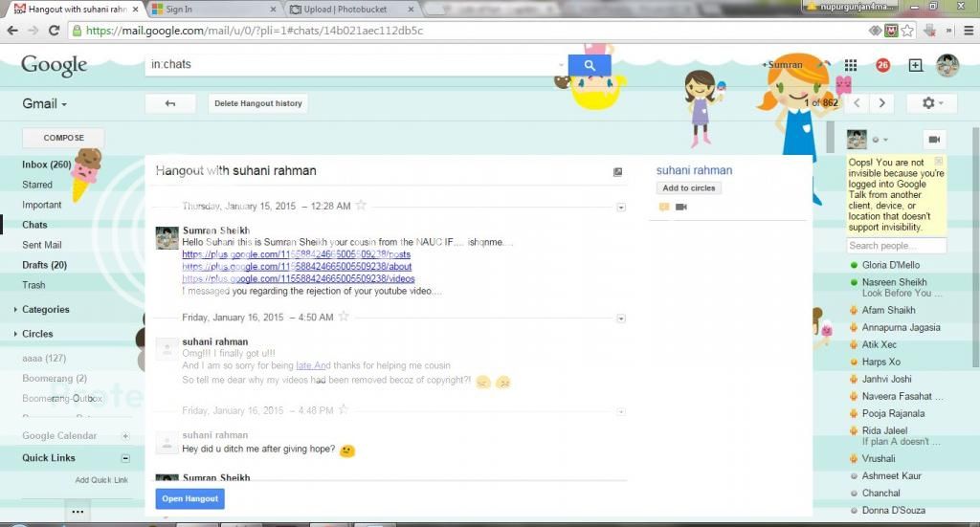Collapse the Quick Links section
This screenshot has width=980, height=527.
tap(124, 458)
